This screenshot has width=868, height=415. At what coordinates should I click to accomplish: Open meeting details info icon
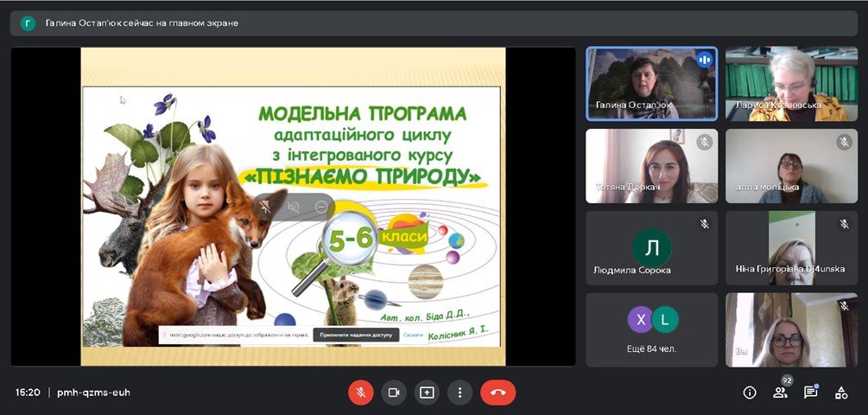coord(750,393)
